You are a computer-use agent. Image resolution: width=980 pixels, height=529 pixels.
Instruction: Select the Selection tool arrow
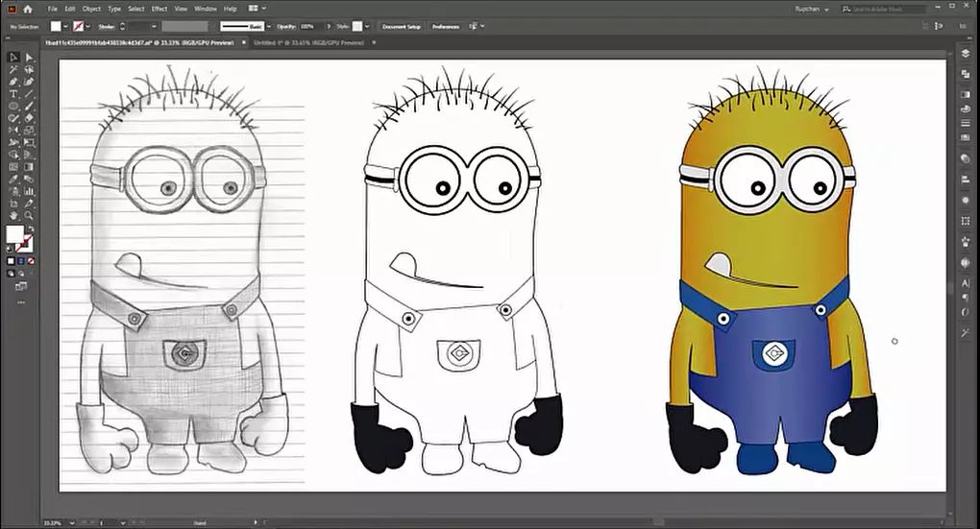(13, 57)
